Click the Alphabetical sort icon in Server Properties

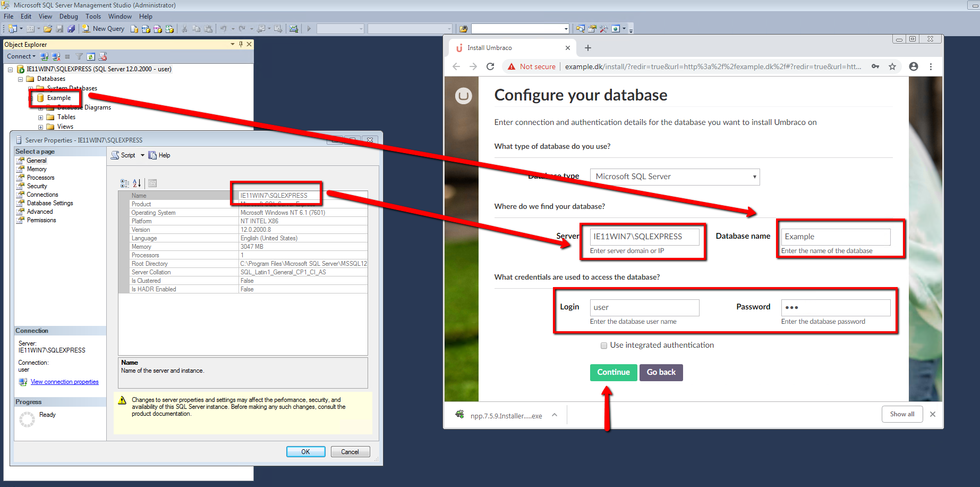pos(137,183)
